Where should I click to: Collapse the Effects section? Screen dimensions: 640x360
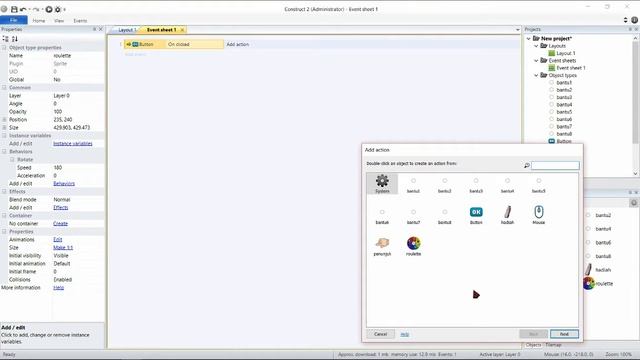pos(4,191)
